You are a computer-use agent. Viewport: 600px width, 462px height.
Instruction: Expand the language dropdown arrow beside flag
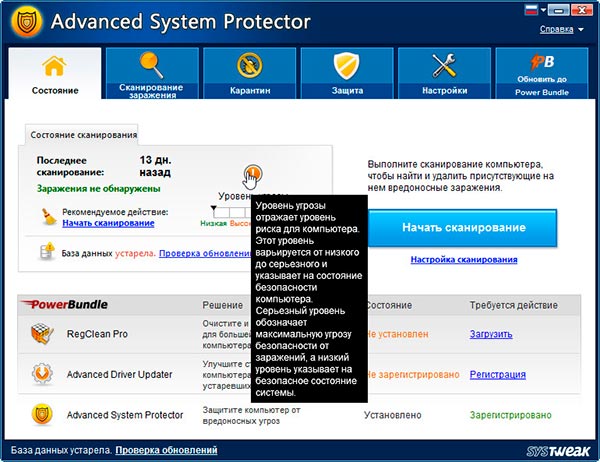click(x=543, y=10)
